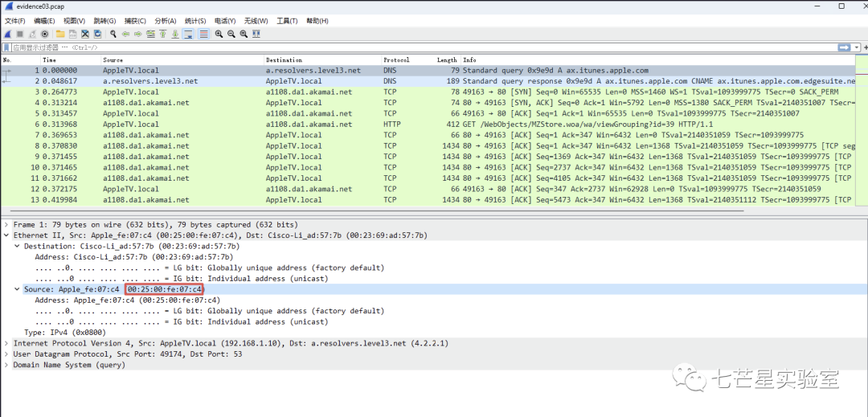Open the 帮助(H) menu

[x=317, y=21]
